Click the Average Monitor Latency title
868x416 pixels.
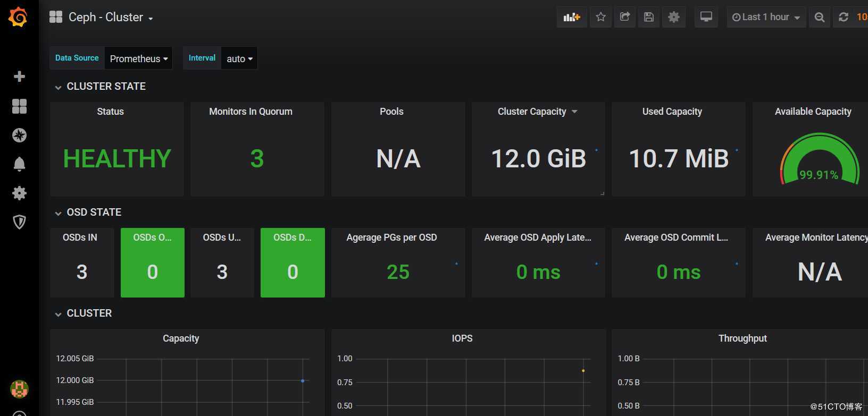[816, 237]
